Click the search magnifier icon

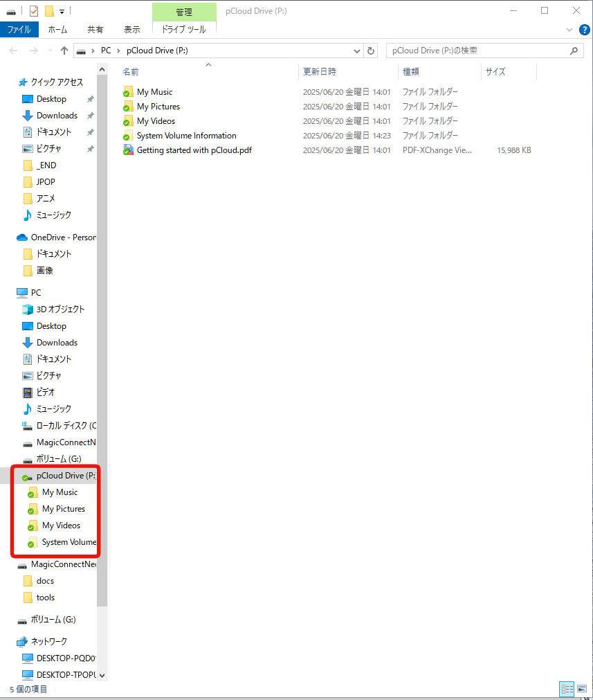574,51
